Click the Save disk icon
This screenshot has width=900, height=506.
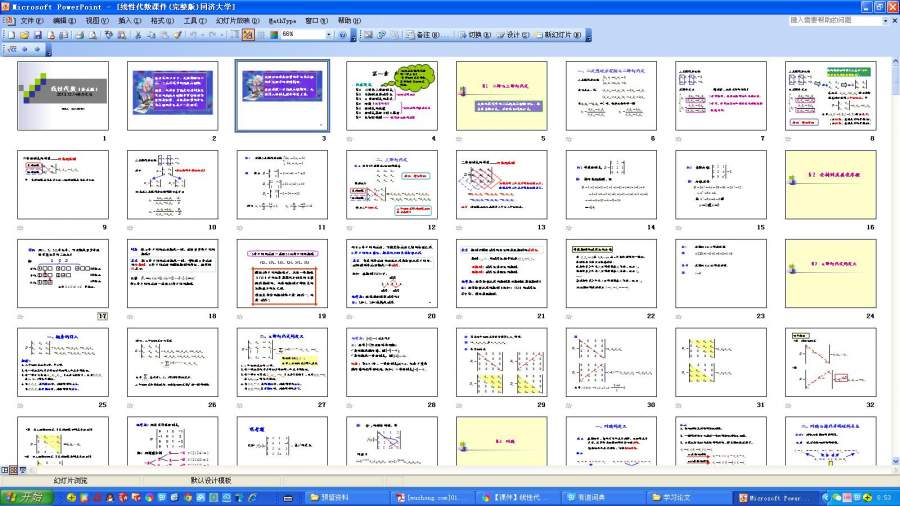[x=38, y=35]
